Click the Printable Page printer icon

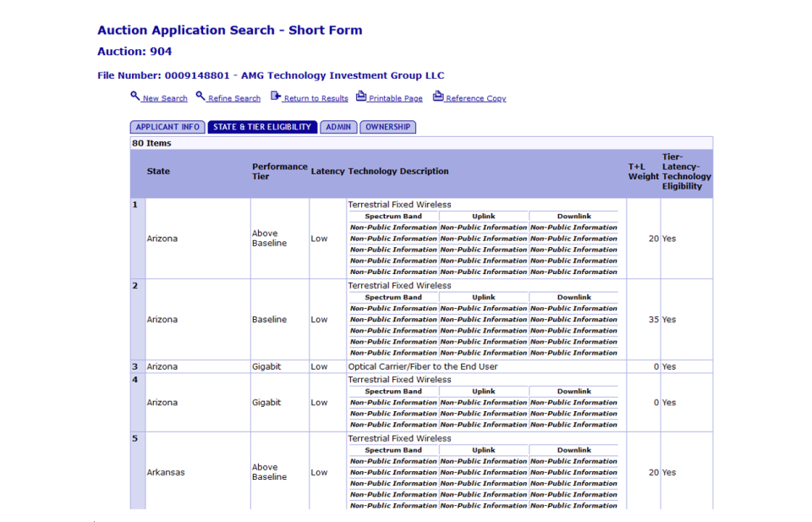[x=361, y=96]
